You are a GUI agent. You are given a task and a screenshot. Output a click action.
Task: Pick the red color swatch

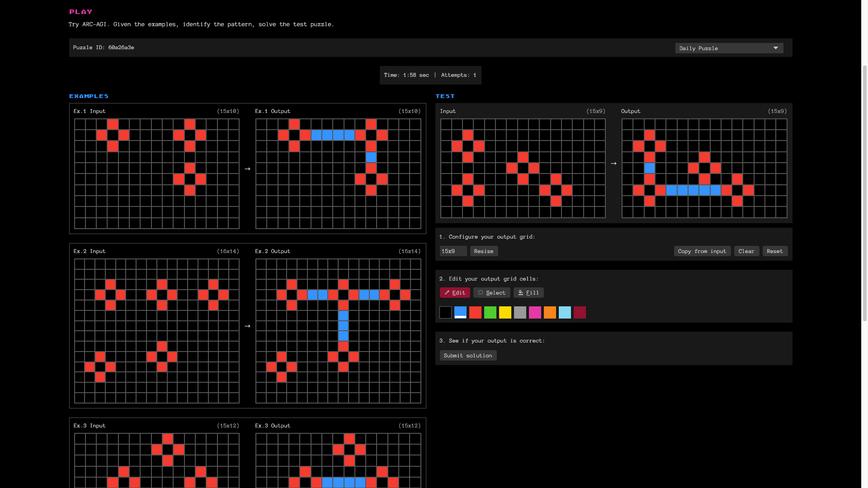[x=475, y=312]
